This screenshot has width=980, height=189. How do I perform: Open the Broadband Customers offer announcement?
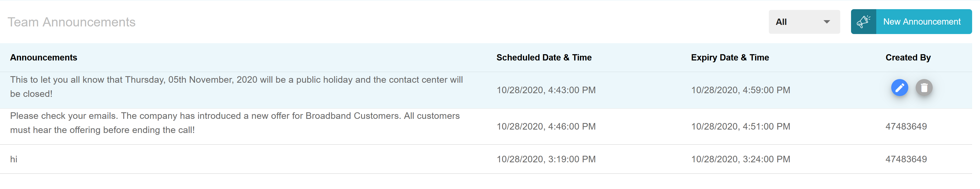pyautogui.click(x=235, y=123)
